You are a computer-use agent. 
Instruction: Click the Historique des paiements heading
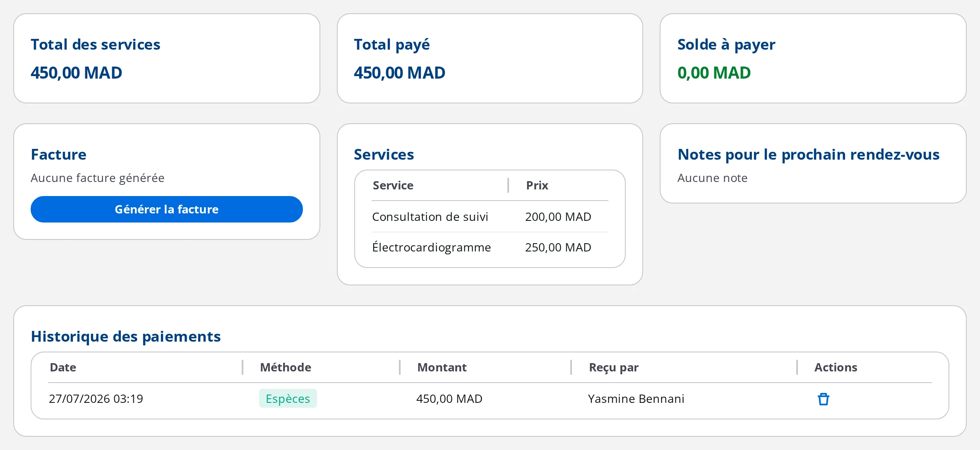tap(126, 336)
